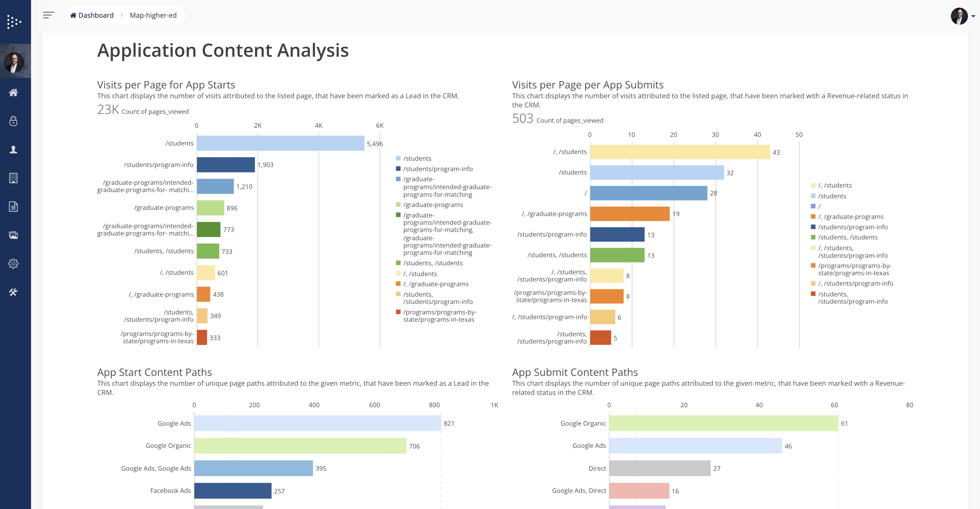This screenshot has width=980, height=509.
Task: Click the /students, /students bar valued 733
Action: click(208, 251)
